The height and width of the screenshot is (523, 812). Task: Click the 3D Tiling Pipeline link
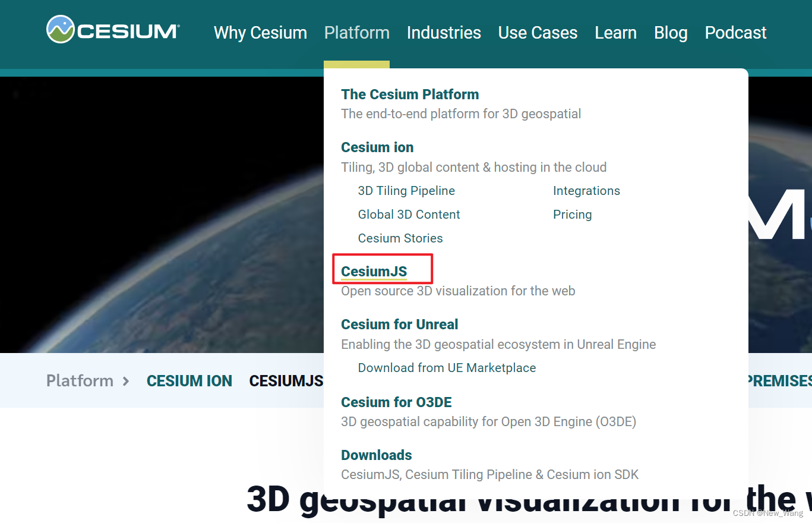[x=406, y=190]
